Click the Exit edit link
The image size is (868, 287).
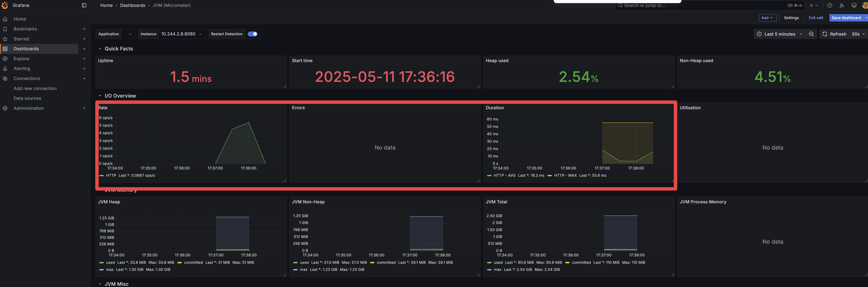coord(816,18)
